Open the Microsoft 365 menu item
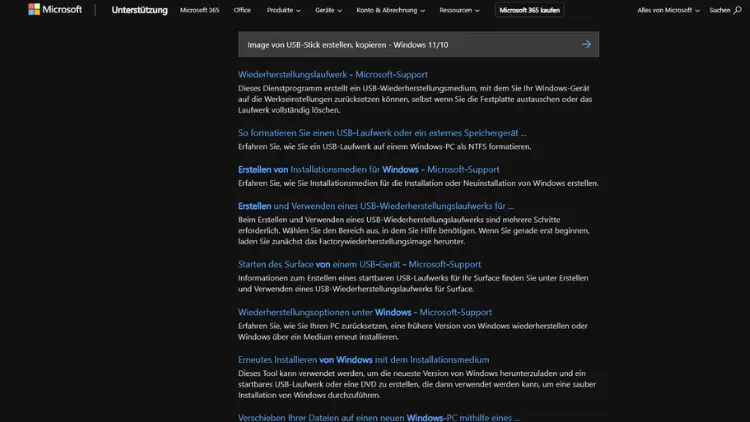Image resolution: width=750 pixels, height=422 pixels. click(x=199, y=10)
